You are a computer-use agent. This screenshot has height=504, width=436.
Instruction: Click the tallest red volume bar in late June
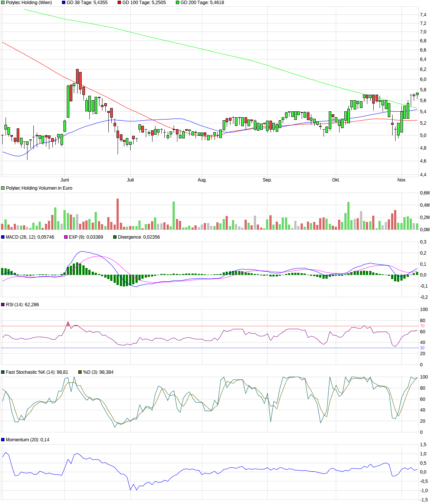click(x=118, y=214)
